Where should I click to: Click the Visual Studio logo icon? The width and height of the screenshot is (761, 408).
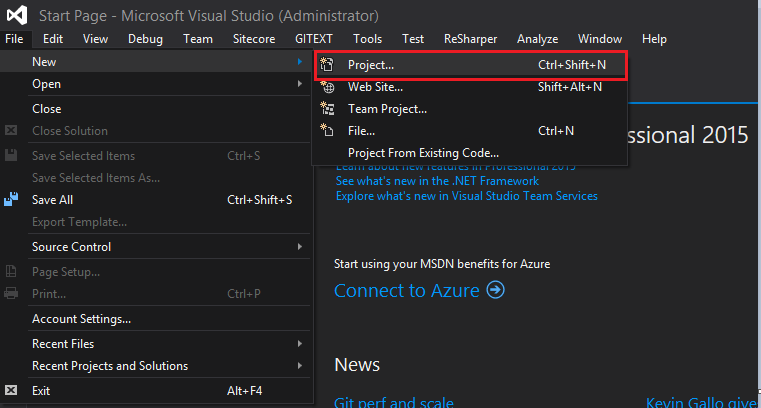[17, 16]
